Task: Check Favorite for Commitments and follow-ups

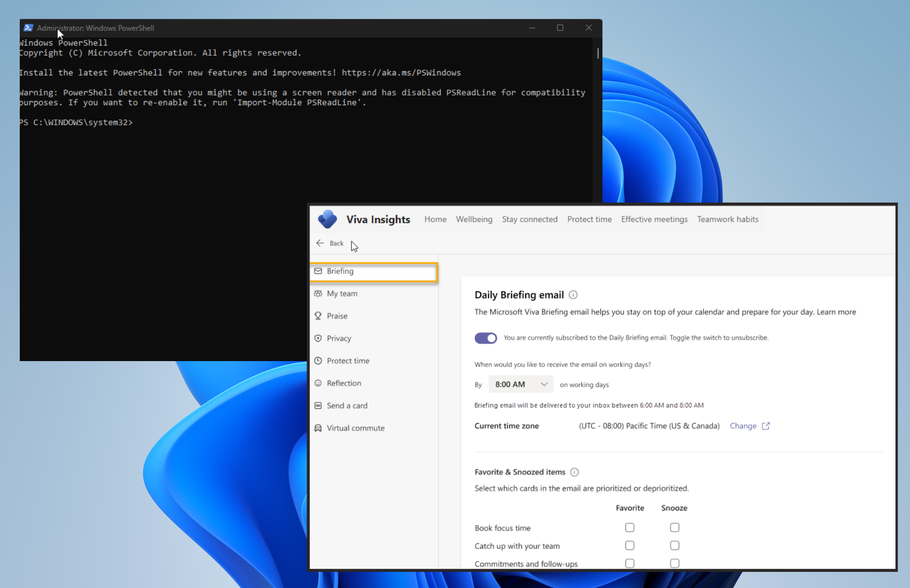Action: pos(630,563)
